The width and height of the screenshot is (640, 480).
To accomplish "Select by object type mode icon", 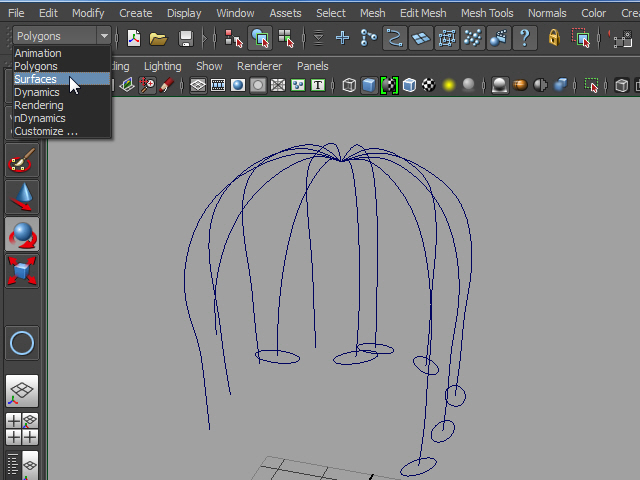I will [260, 38].
